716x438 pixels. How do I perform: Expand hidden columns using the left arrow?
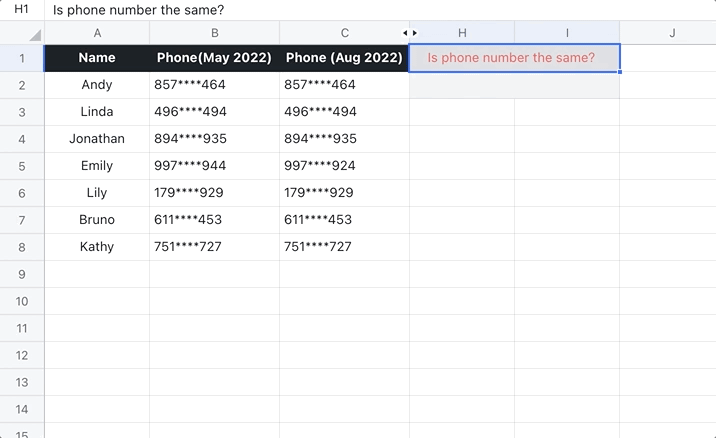(x=405, y=33)
